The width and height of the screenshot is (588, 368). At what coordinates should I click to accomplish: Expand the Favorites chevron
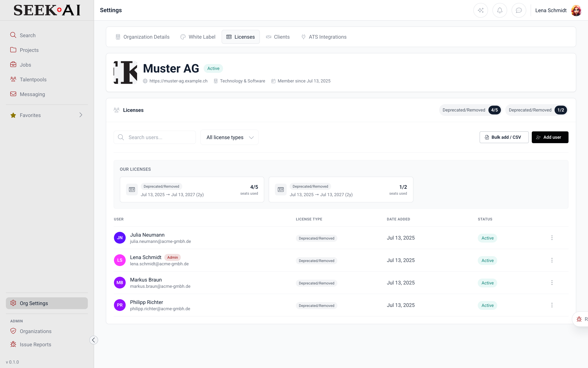[x=81, y=115]
